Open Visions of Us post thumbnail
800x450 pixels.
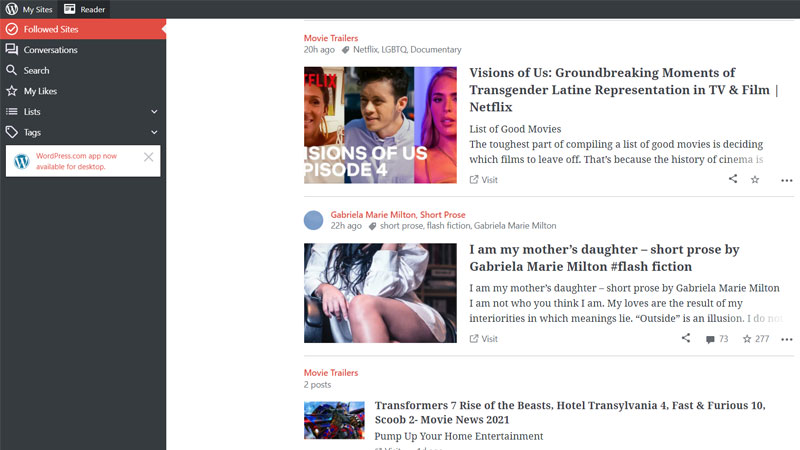click(380, 125)
